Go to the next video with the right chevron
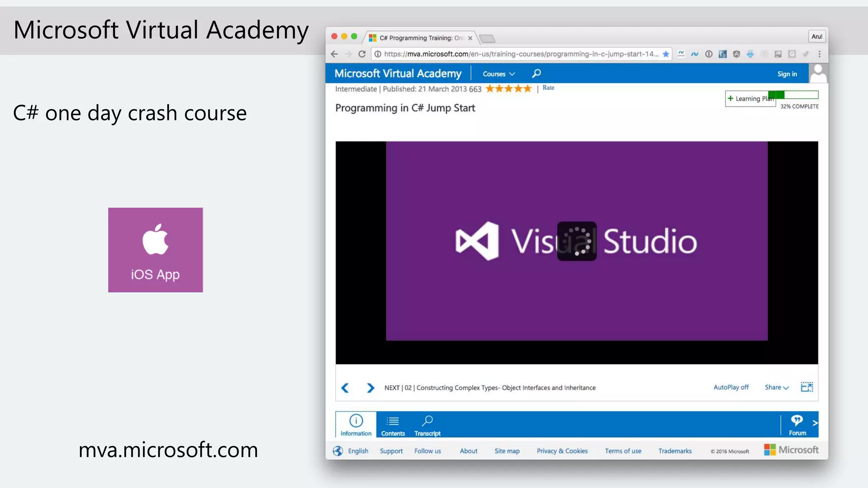The image size is (868, 488). click(370, 388)
